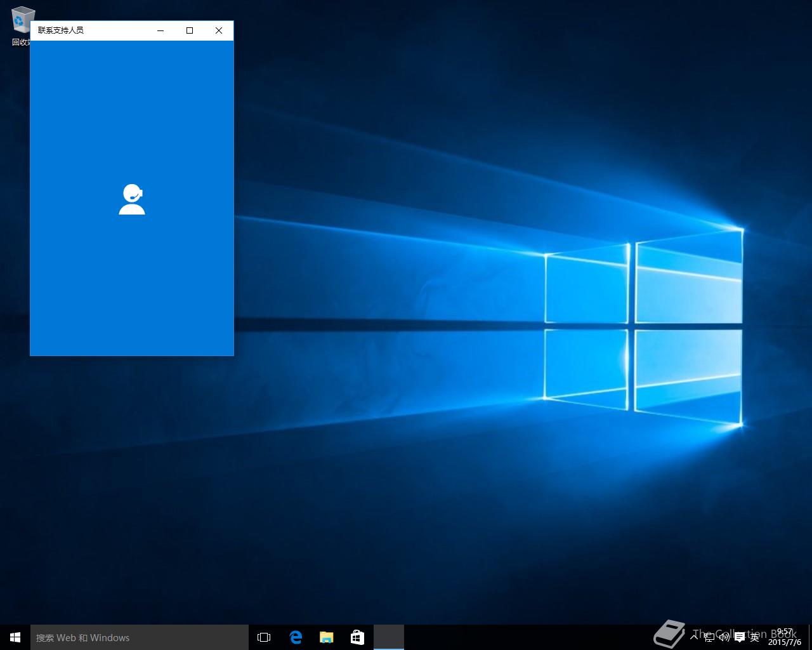
Task: Click the Show desktop strip at taskbar end
Action: pyautogui.click(x=810, y=637)
